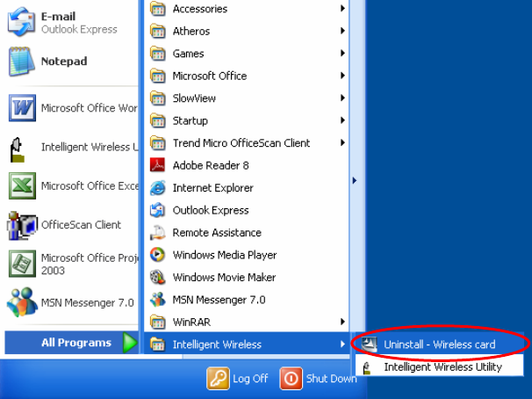The width and height of the screenshot is (532, 399).
Task: Expand SlowView submenu arrow
Action: (x=342, y=98)
